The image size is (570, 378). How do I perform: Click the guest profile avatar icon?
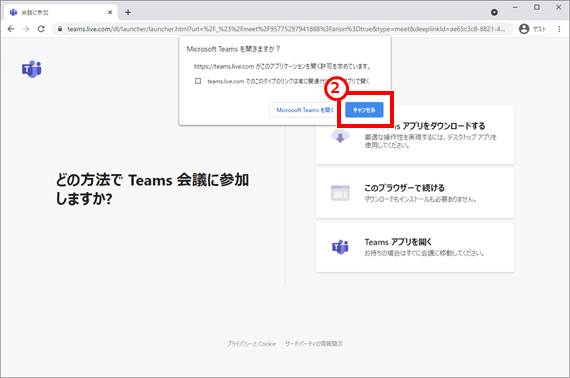(x=524, y=29)
